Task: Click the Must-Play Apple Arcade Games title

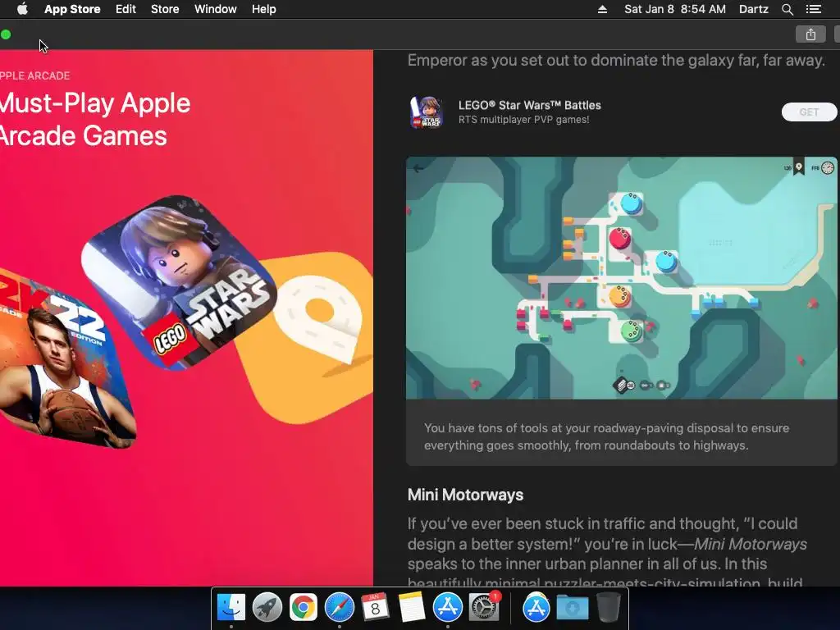Action: [x=94, y=119]
